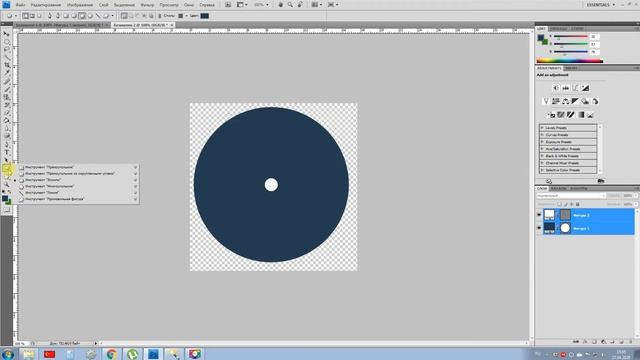Click the Invert adjustment icon
This screenshot has height=360, width=640.
(551, 115)
